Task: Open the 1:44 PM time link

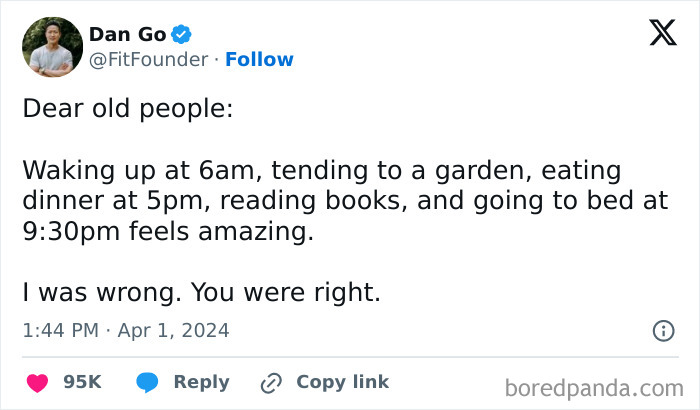Action: click(x=62, y=330)
